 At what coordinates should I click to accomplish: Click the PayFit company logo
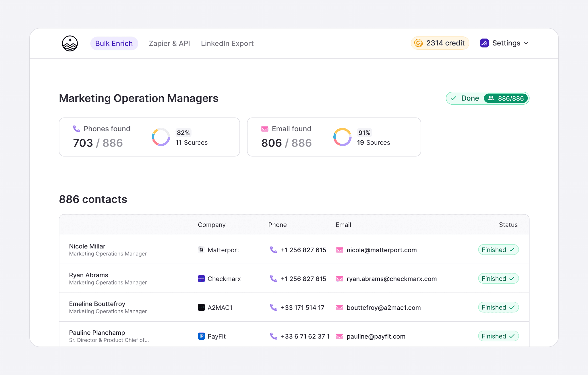coord(201,336)
